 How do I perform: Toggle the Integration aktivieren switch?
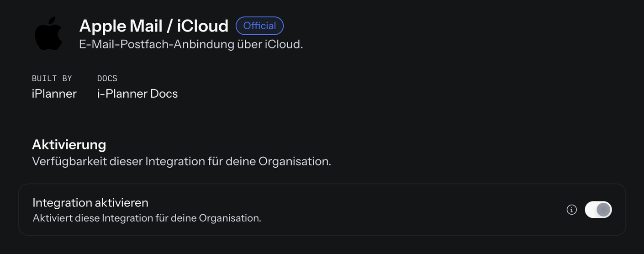point(598,210)
